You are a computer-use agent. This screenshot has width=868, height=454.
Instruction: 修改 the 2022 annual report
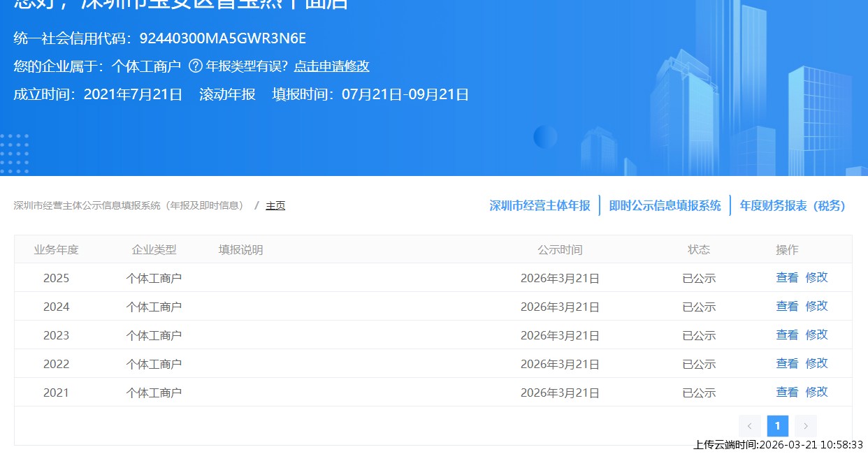click(816, 363)
